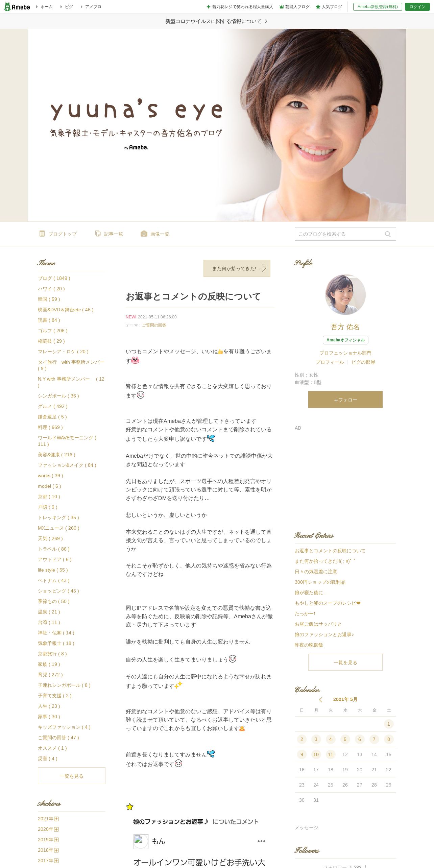Open theme 育児 ( 272 )
The width and height of the screenshot is (434, 868).
(50, 675)
